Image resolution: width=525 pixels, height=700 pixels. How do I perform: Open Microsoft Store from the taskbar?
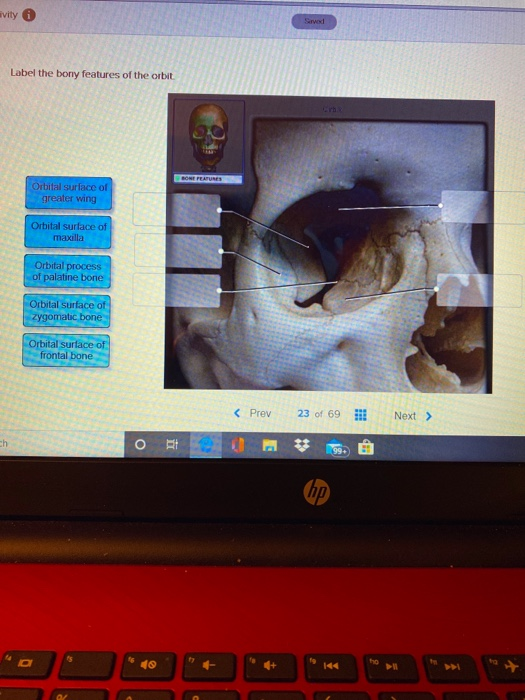pos(366,447)
